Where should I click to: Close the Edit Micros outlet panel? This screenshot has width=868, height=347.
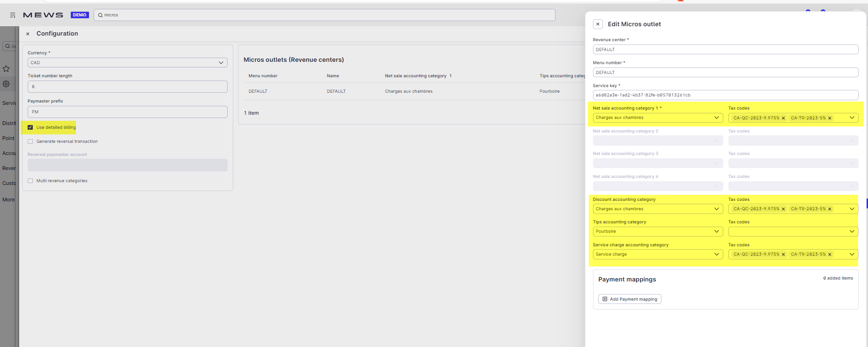(598, 24)
